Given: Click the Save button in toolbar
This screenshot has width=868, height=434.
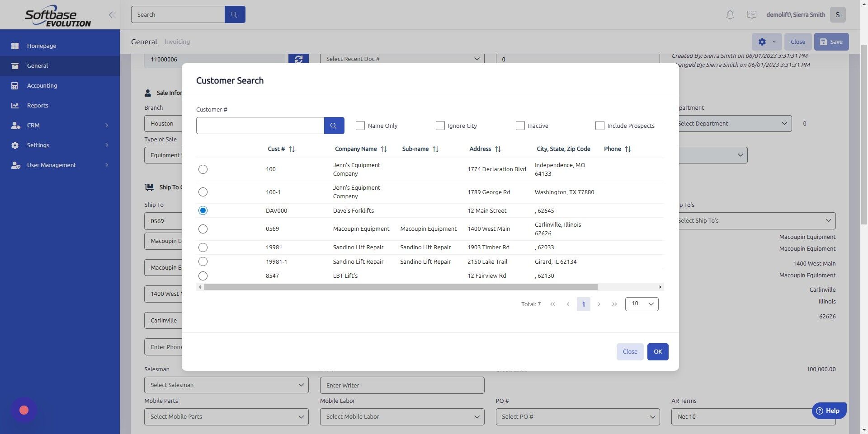Looking at the screenshot, I should coord(831,42).
